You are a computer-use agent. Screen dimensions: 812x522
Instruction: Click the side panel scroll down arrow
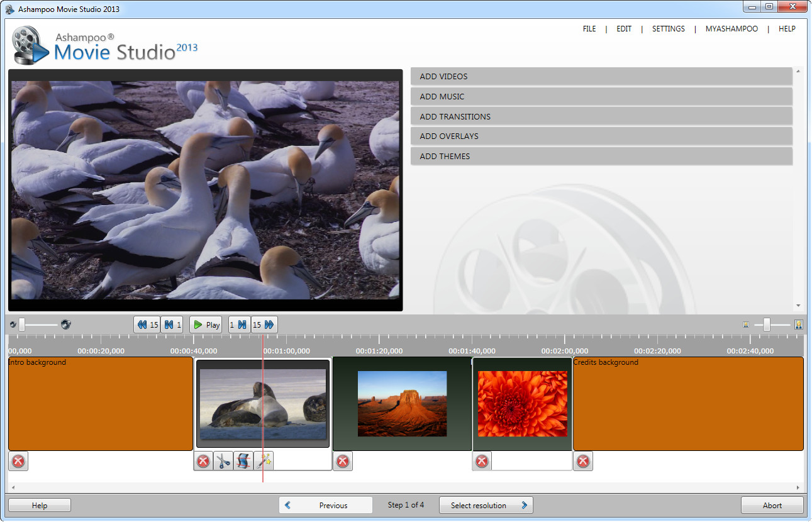click(x=799, y=306)
